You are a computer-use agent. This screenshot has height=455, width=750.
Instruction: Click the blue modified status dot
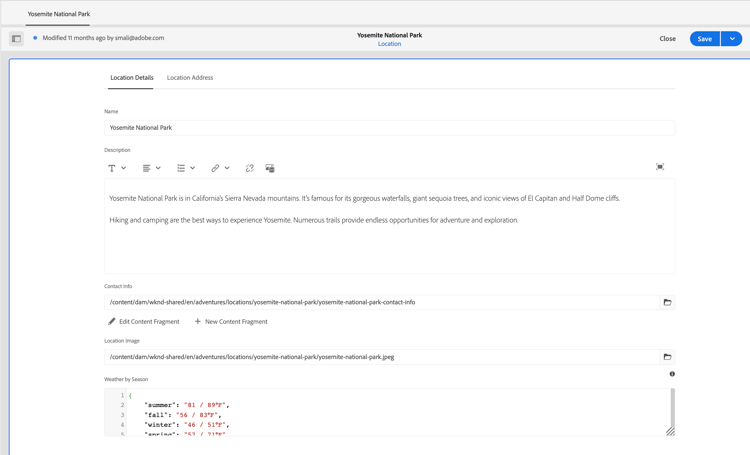pos(35,38)
